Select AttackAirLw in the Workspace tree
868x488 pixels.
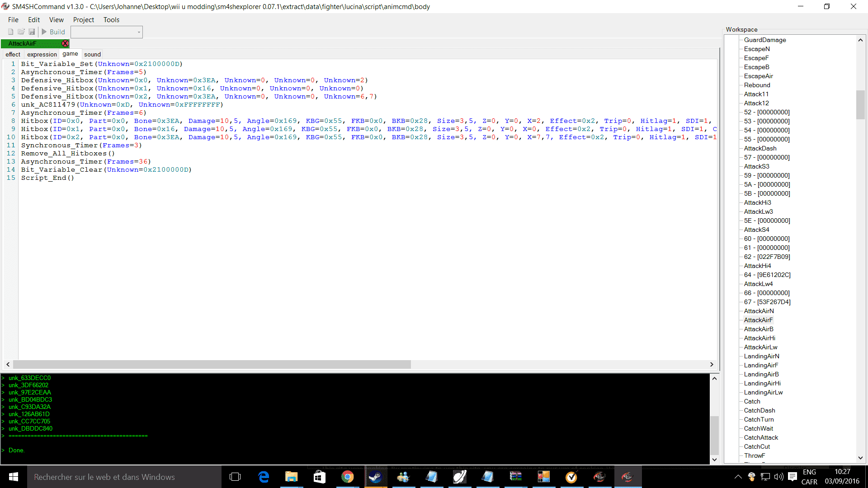coord(761,347)
